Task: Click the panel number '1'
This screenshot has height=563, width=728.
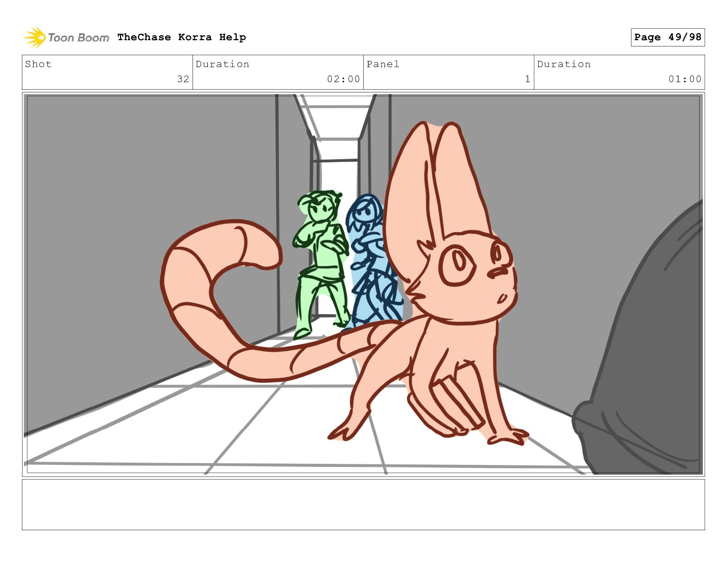Action: tap(527, 79)
